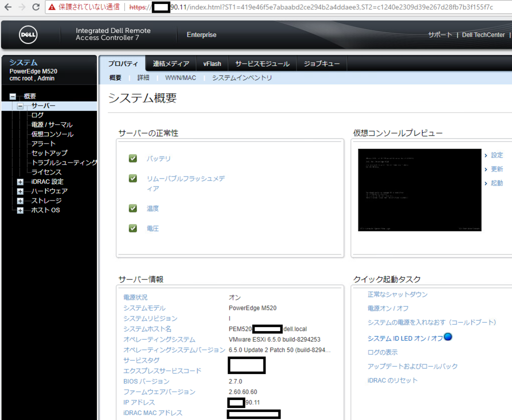The height and width of the screenshot is (420, 512).
Task: Switch to the 連結メディア tab
Action: 171,63
